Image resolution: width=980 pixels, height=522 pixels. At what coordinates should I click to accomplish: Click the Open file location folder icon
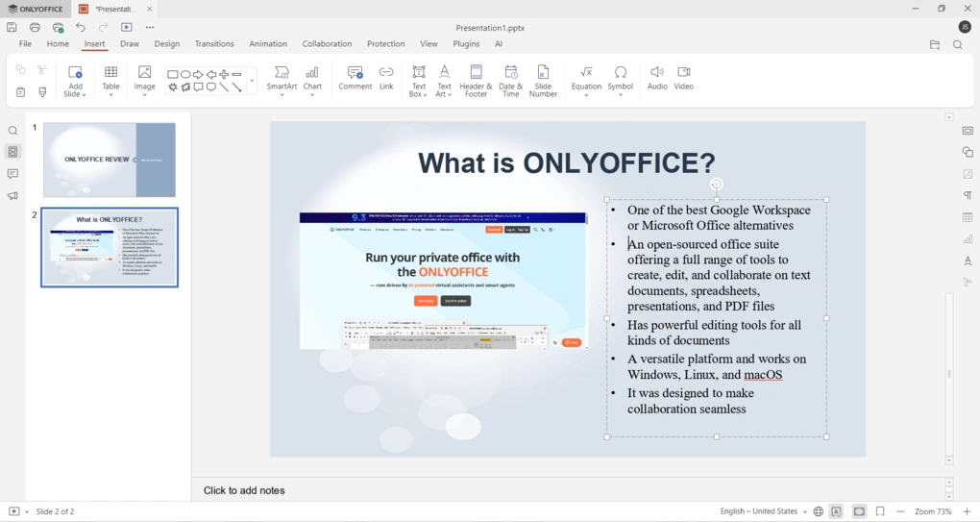(x=935, y=44)
